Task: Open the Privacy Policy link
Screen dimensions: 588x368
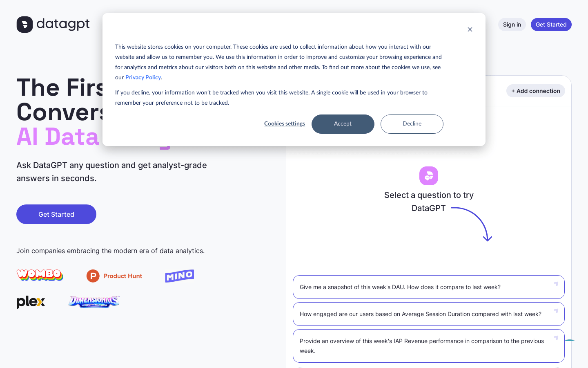Action: tap(143, 78)
